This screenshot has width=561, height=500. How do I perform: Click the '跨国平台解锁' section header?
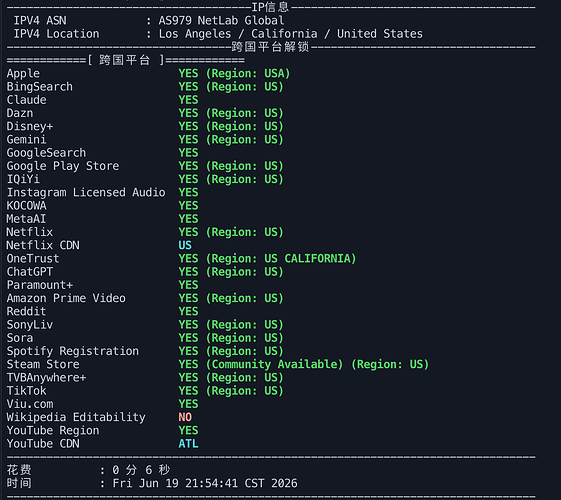(270, 47)
